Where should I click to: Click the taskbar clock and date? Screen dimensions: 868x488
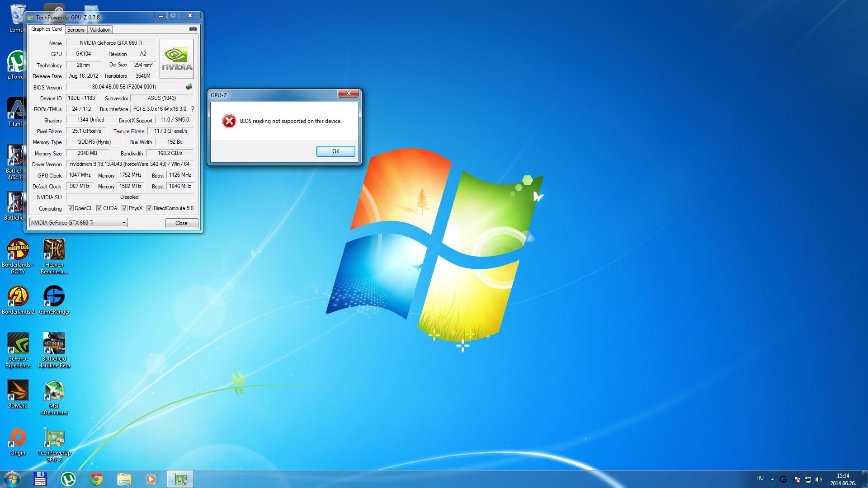pos(843,479)
